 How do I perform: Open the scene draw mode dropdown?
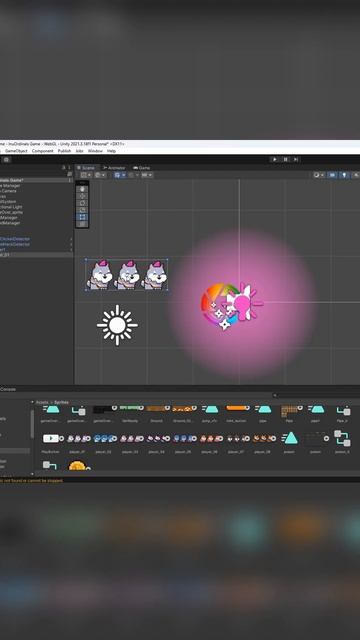tap(318, 175)
